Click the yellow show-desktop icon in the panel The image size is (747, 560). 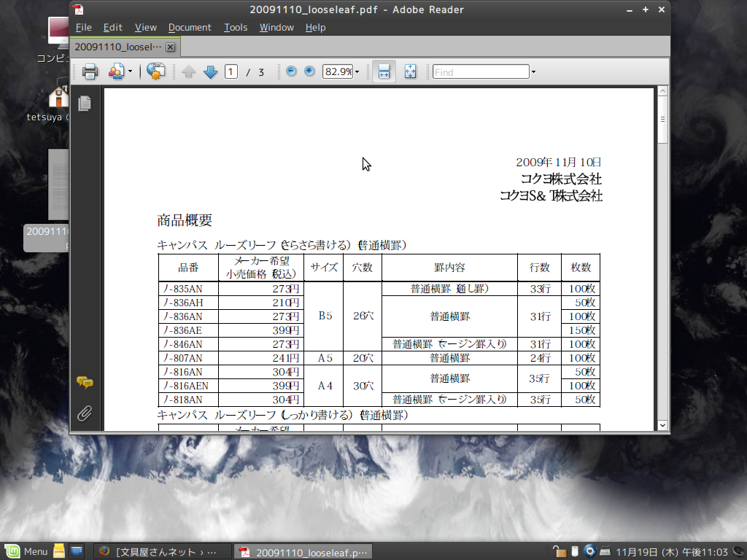pos(59,551)
